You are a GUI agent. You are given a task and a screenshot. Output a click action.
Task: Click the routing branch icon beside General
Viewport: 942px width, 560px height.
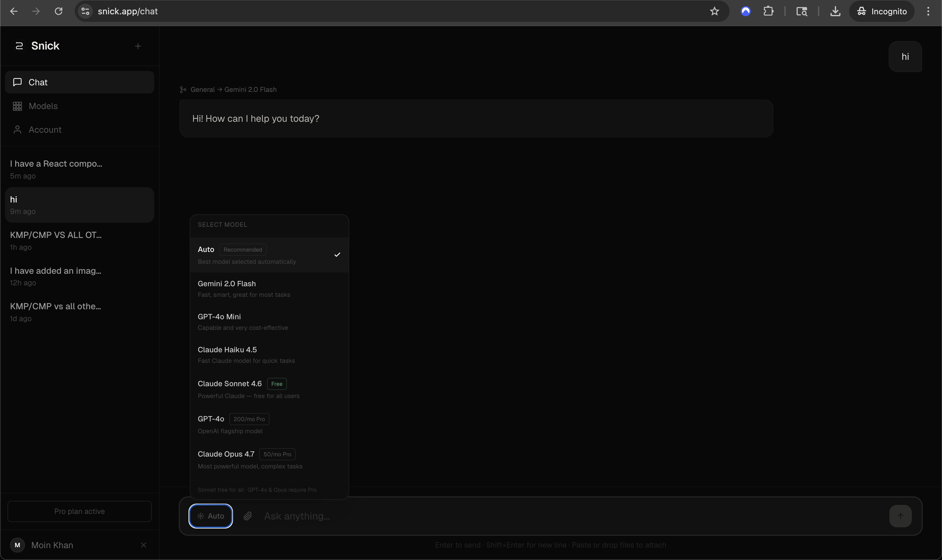click(183, 89)
